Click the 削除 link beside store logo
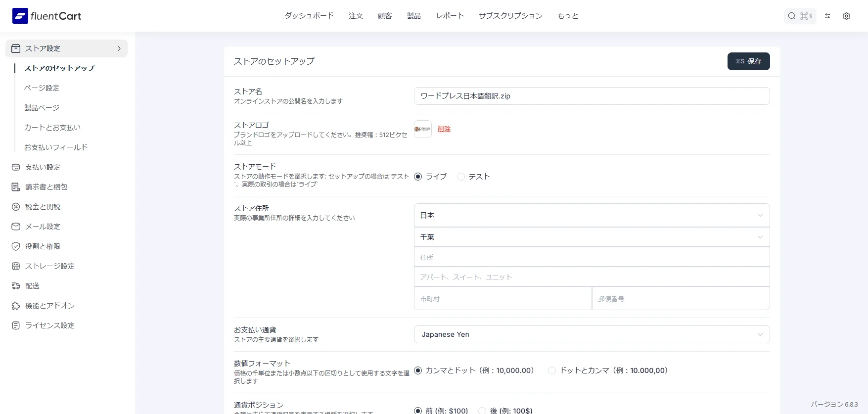Image resolution: width=868 pixels, height=414 pixels. 444,129
